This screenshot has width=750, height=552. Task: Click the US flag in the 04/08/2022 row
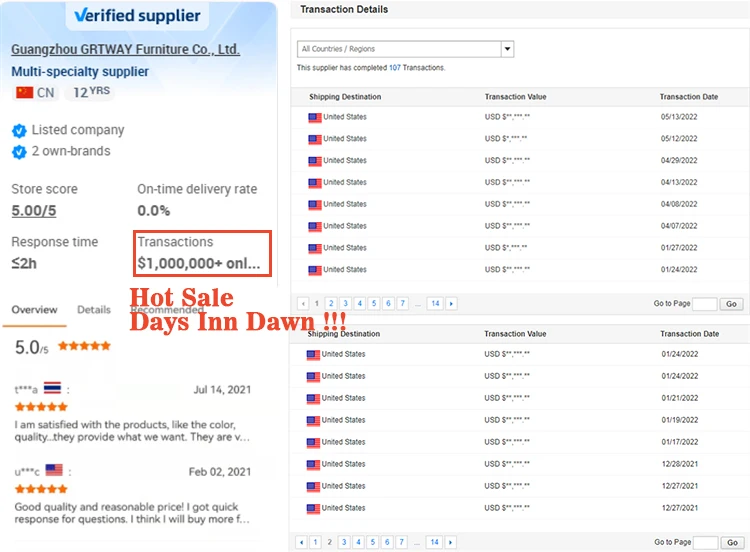click(315, 205)
